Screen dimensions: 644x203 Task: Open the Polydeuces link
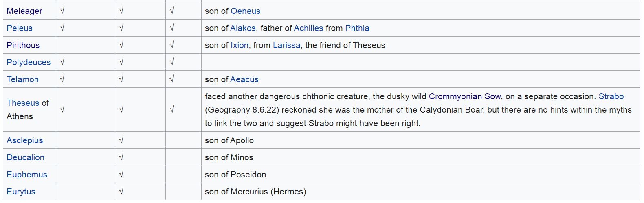29,62
